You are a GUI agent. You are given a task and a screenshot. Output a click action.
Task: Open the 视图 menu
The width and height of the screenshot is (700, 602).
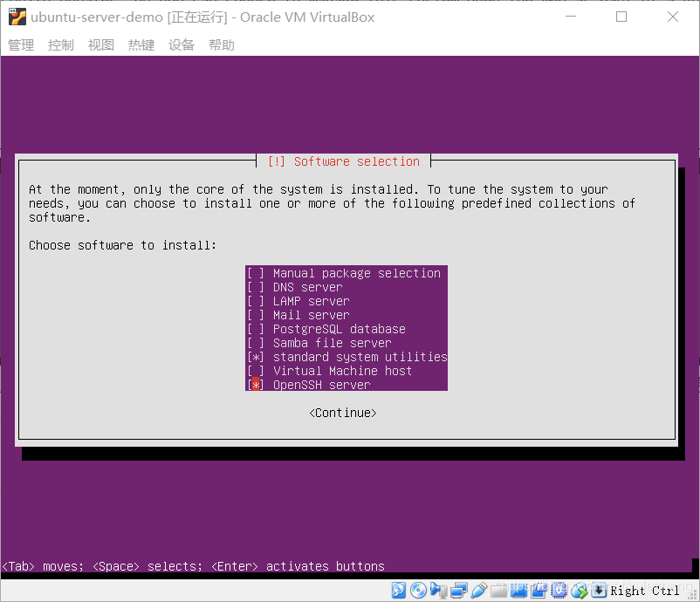pyautogui.click(x=101, y=45)
